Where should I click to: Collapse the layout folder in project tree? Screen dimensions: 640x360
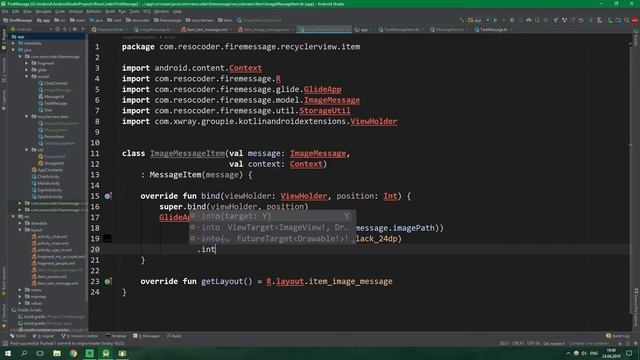point(20,230)
